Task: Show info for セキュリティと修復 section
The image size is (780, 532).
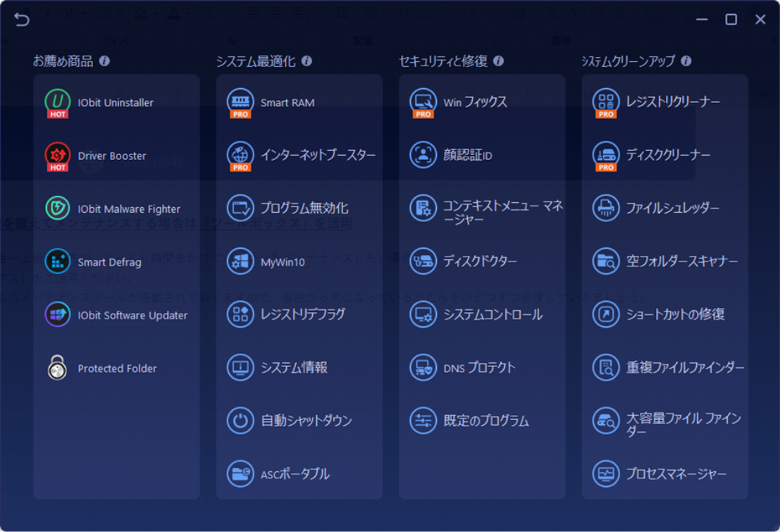Action: [498, 61]
